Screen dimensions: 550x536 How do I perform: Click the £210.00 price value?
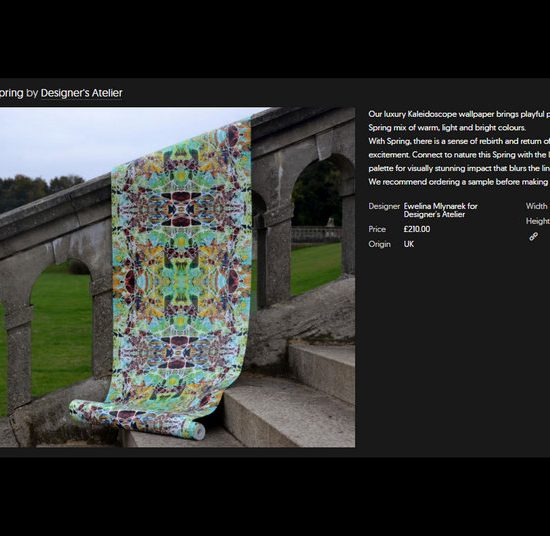point(417,229)
